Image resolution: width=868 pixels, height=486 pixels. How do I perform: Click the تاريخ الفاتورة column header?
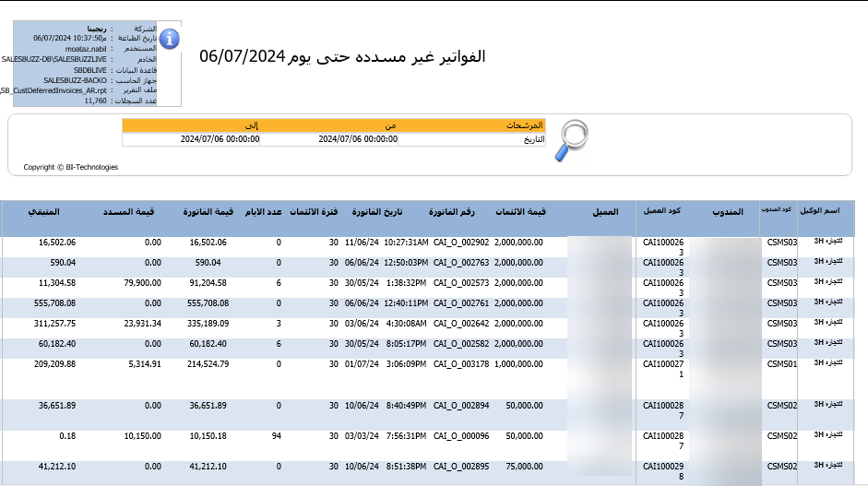377,212
